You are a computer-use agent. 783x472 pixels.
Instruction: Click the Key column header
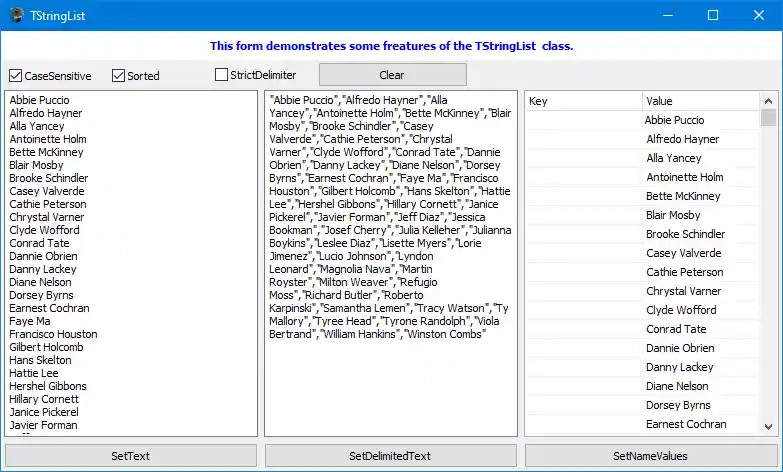click(584, 101)
